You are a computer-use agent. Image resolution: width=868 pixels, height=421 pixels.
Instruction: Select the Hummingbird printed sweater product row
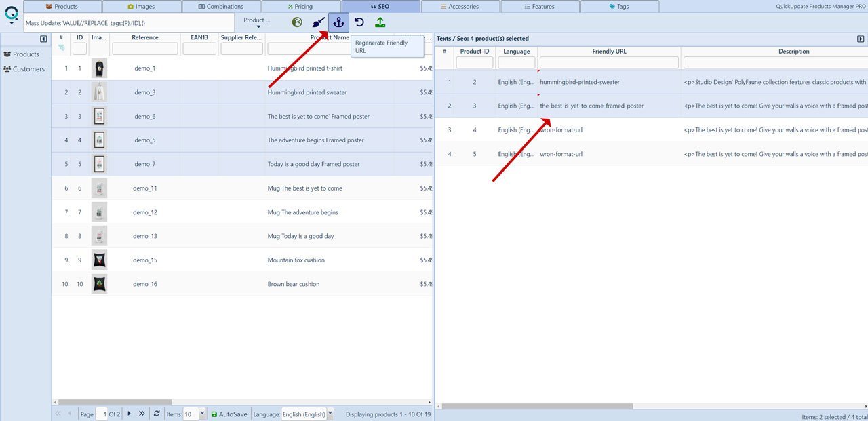tap(242, 92)
